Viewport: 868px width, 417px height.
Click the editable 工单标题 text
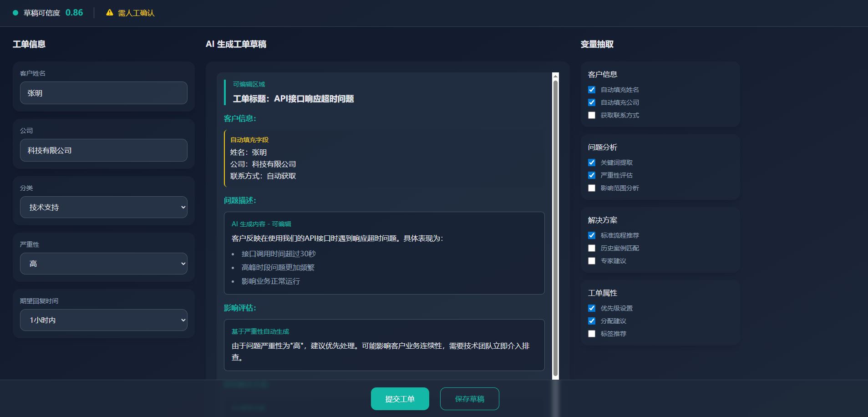pos(294,99)
